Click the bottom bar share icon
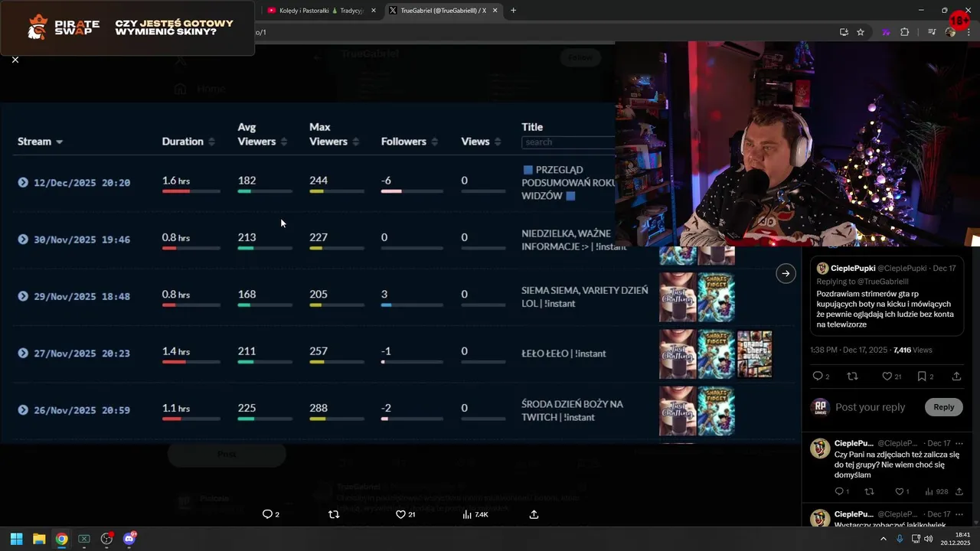The image size is (980, 551). [534, 514]
